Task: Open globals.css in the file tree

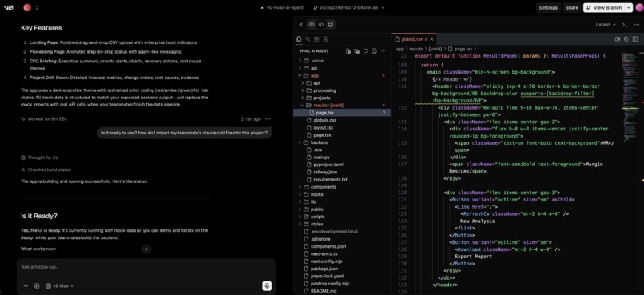Action: [342, 120]
